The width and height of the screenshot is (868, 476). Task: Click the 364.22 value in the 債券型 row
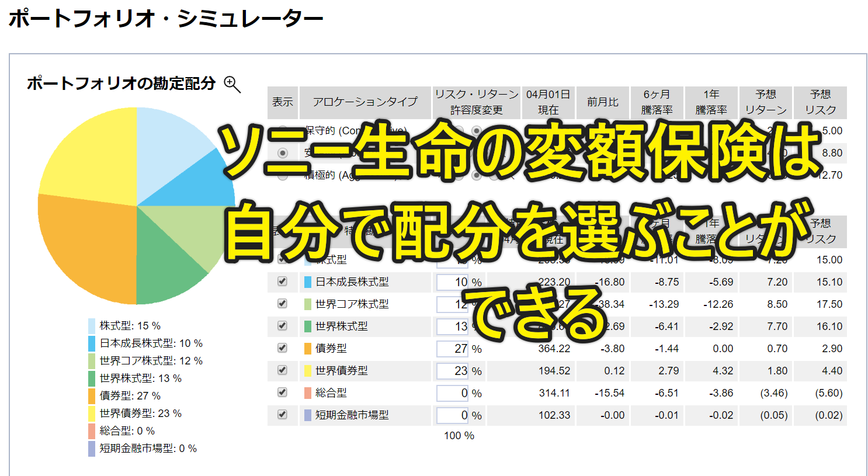point(554,349)
